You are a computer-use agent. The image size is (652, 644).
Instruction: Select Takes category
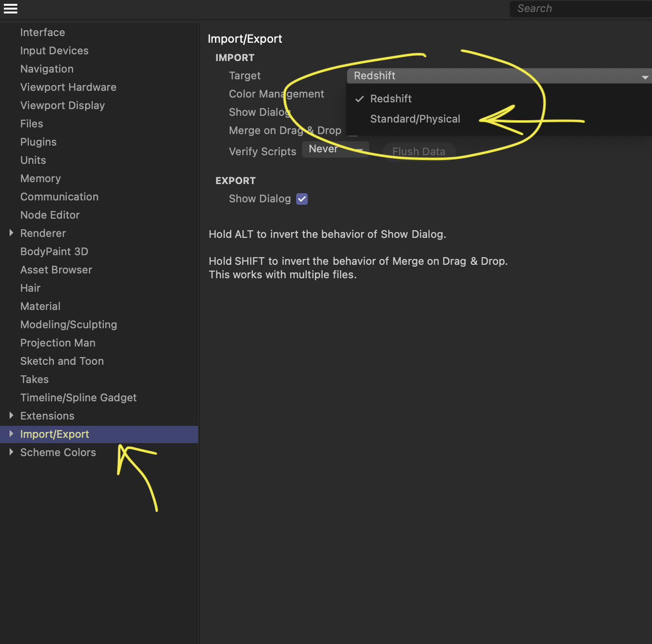pos(35,379)
